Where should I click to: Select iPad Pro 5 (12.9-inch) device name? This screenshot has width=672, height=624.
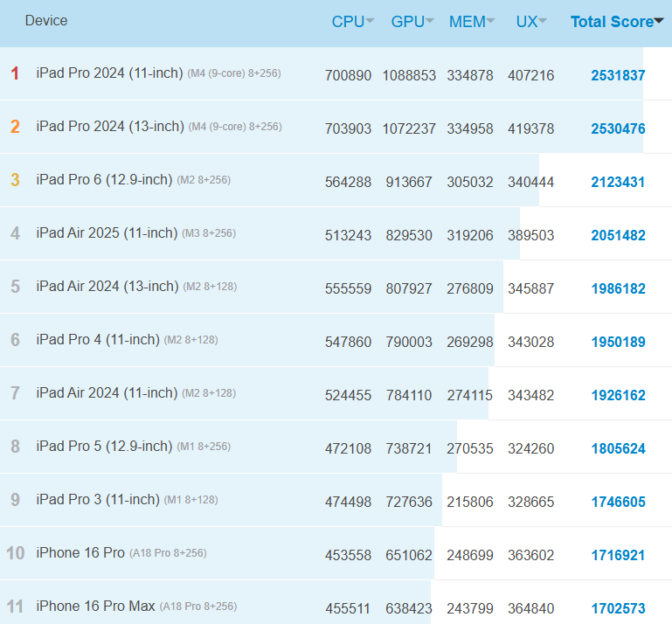(x=104, y=446)
